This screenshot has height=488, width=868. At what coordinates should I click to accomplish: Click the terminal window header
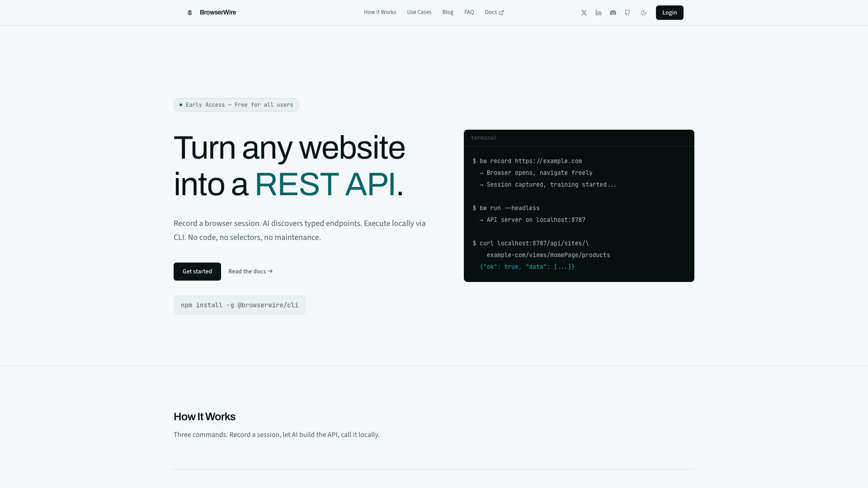pos(579,138)
